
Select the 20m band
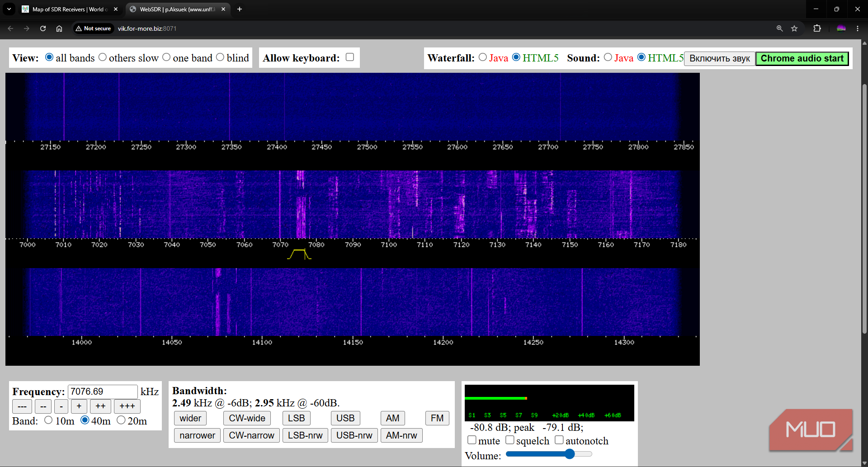coord(121,420)
